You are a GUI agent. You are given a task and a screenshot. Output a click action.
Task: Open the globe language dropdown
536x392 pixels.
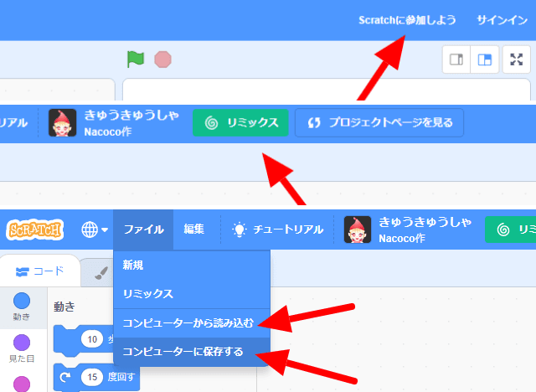tap(95, 230)
